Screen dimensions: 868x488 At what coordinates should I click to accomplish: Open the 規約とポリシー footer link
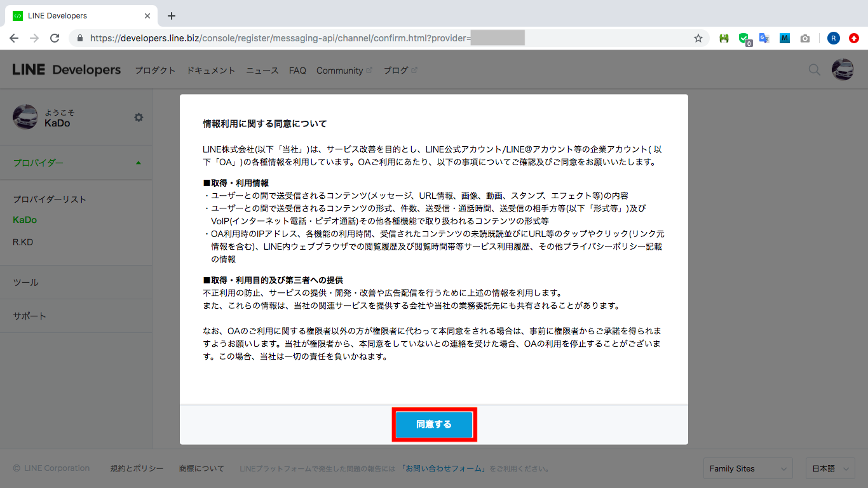137,468
